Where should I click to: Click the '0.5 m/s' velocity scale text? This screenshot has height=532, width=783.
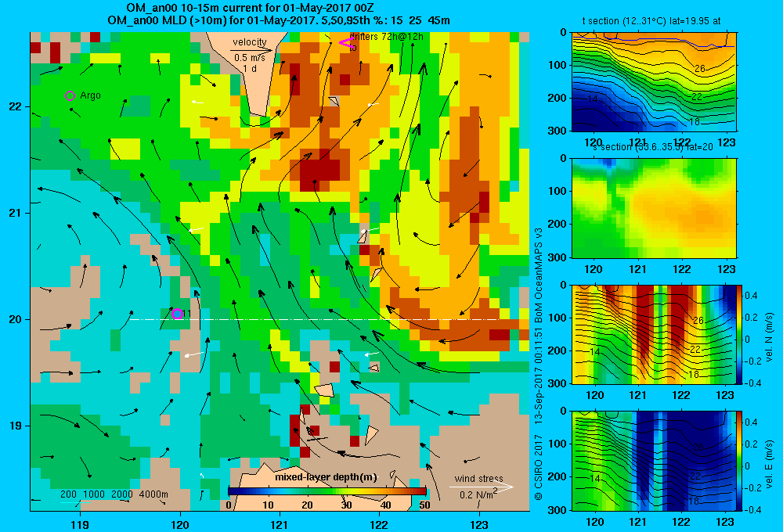tap(250, 58)
